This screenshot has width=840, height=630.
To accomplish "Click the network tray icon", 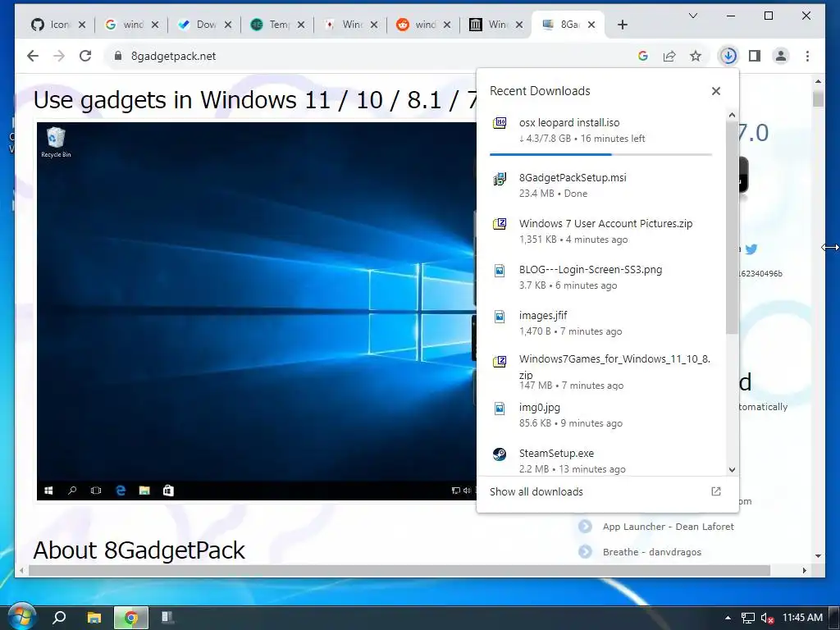I will click(748, 619).
